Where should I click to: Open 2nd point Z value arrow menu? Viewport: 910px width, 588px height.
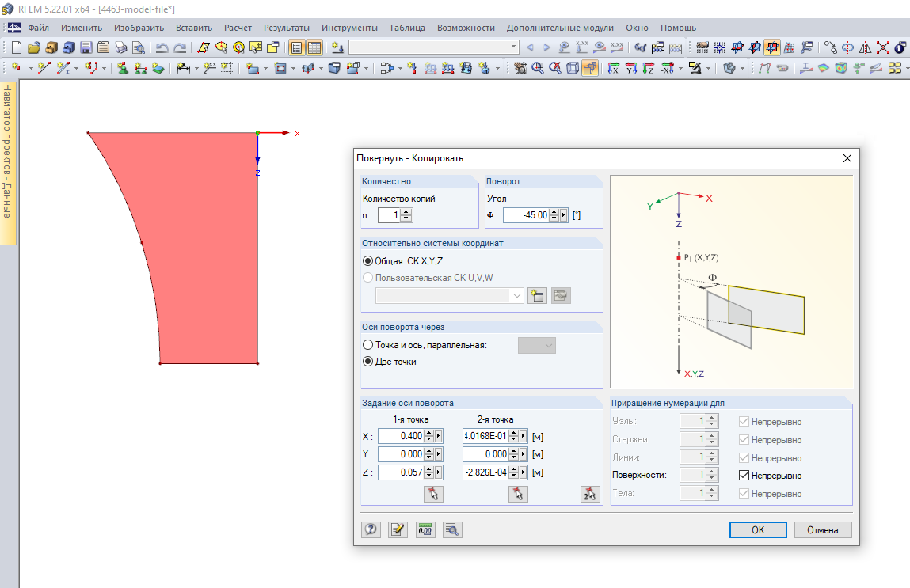(x=524, y=472)
